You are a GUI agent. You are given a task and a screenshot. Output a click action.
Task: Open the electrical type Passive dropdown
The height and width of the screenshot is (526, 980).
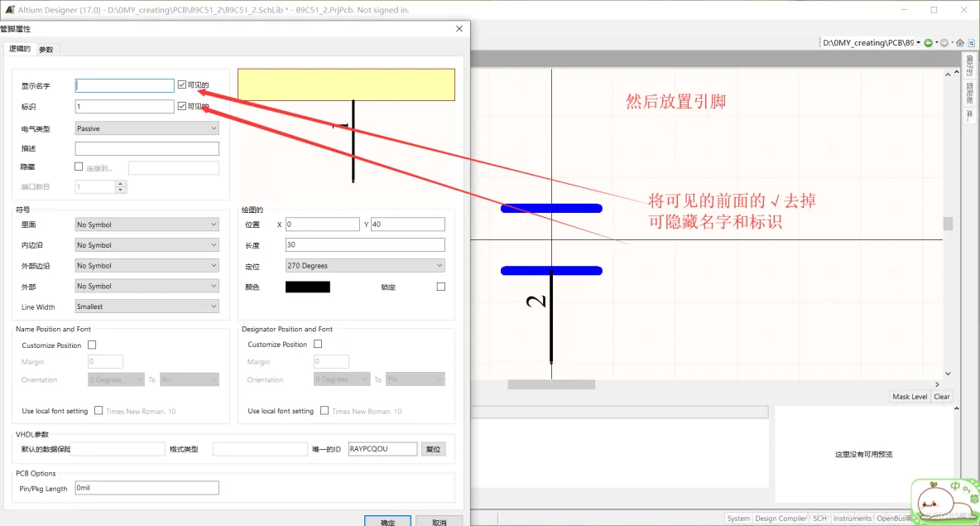pyautogui.click(x=147, y=128)
